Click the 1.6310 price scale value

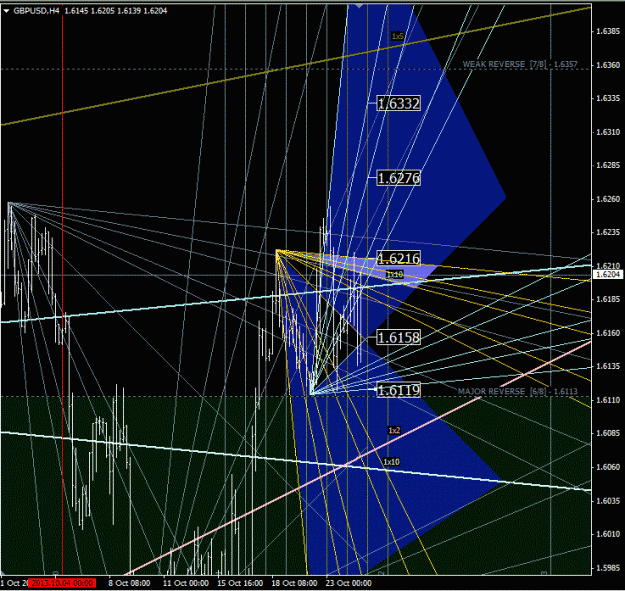(x=608, y=132)
